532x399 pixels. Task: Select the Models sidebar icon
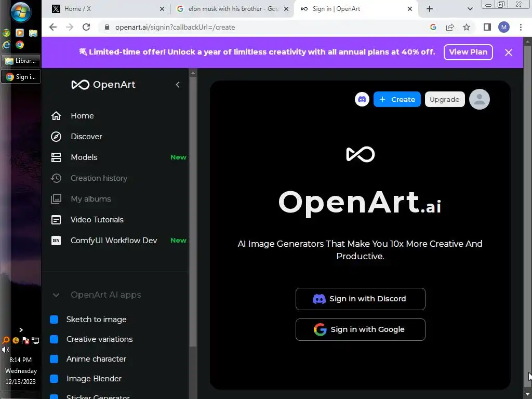[x=56, y=157]
